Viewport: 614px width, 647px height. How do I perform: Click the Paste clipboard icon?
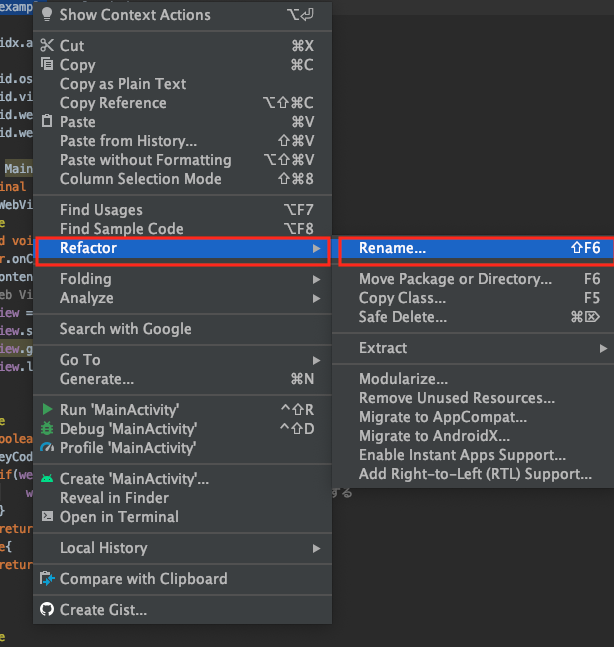coord(47,121)
